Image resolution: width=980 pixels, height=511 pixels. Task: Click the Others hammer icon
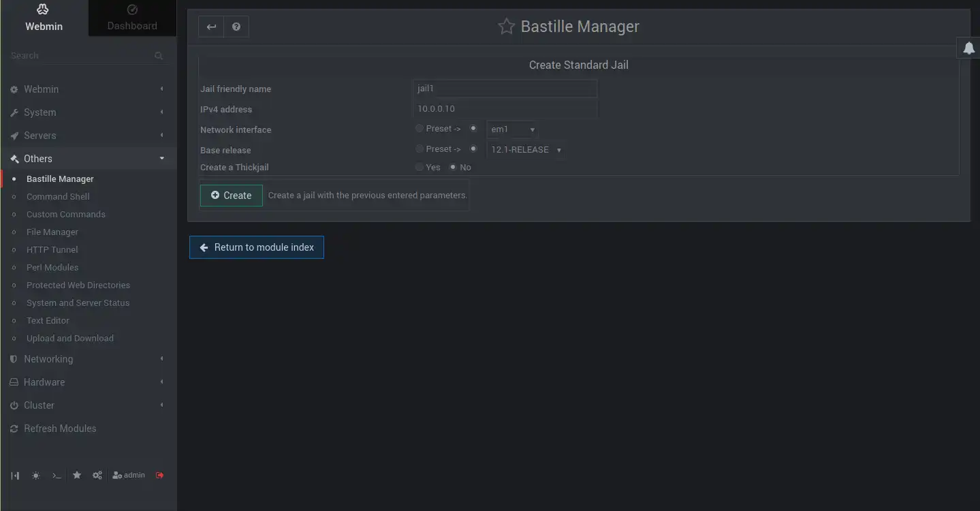(14, 159)
